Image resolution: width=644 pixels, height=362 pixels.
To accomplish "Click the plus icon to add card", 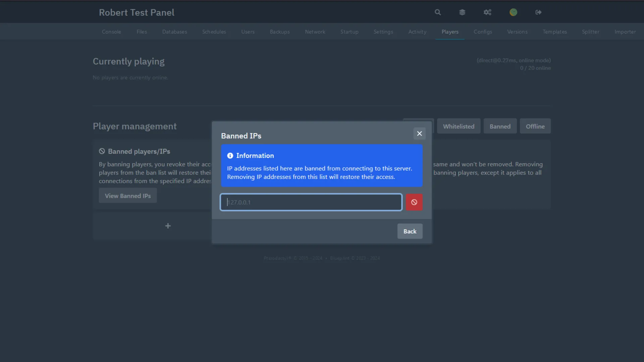I will point(168,226).
